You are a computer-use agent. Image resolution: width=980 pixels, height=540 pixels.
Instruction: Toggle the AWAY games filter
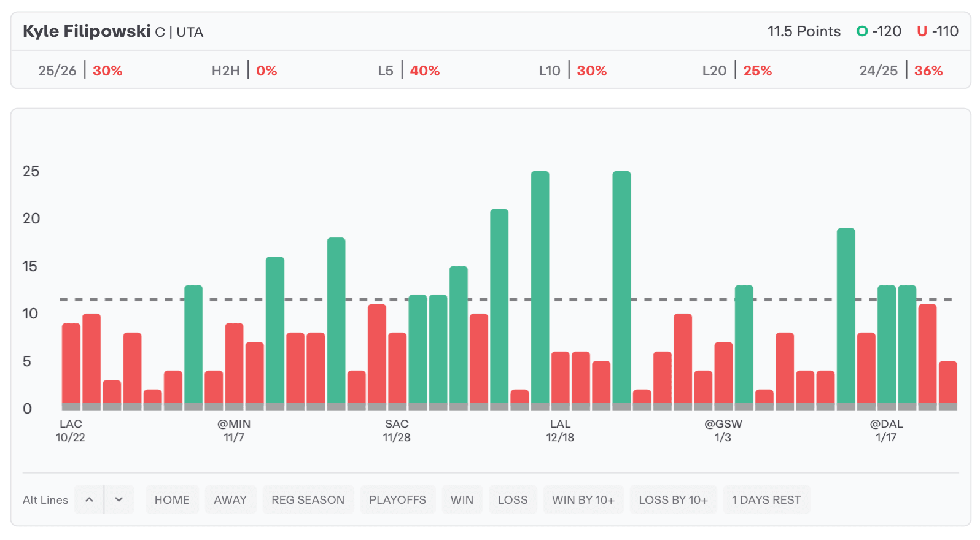click(230, 499)
